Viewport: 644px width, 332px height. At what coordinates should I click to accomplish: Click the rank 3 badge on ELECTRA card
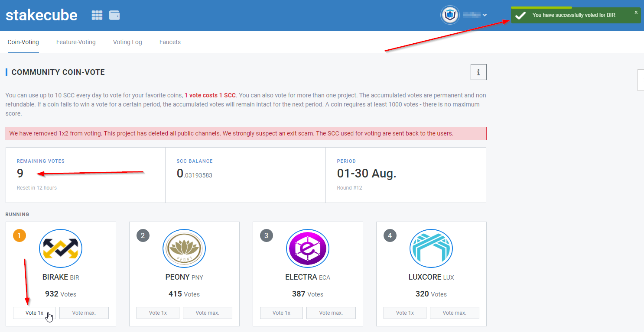[267, 235]
